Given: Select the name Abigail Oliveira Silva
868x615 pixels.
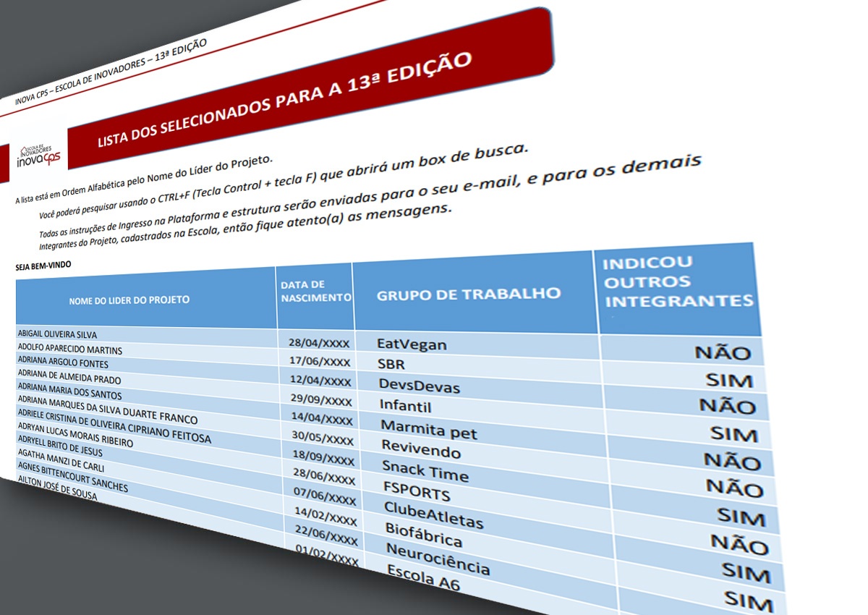Looking at the screenshot, I should coord(56,334).
